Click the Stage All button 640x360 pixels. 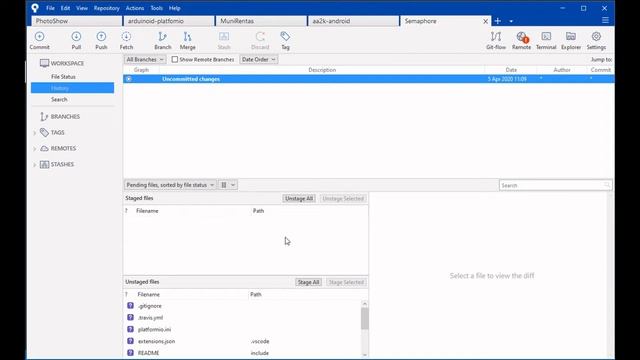[x=309, y=282]
